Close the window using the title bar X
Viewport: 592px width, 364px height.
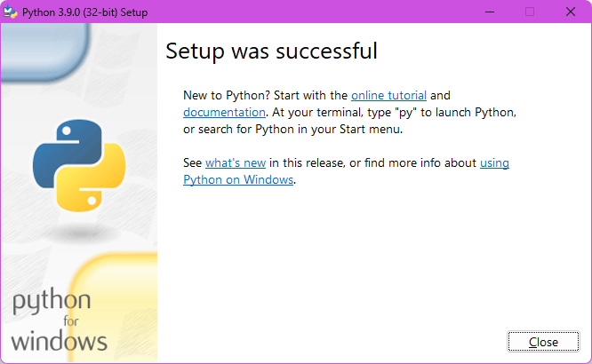[x=571, y=12]
